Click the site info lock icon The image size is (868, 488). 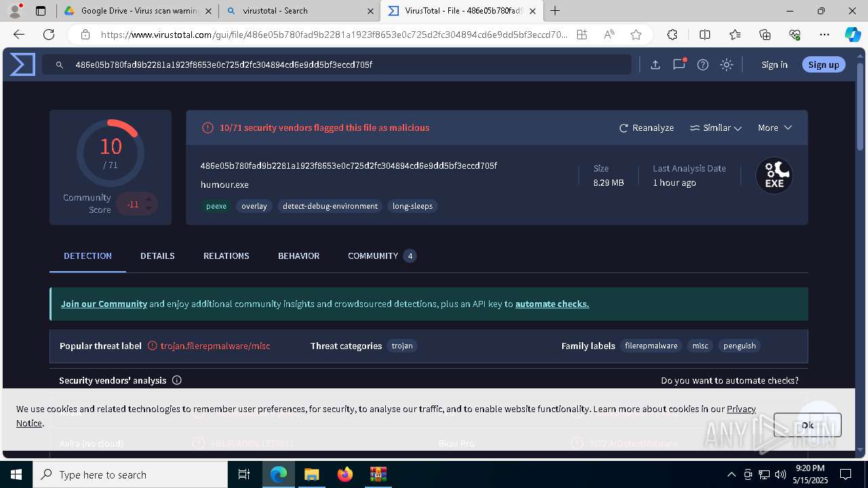click(x=85, y=35)
